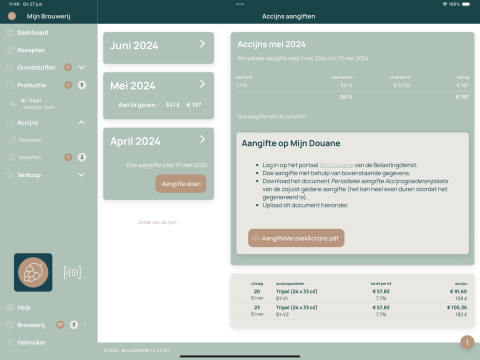Click the '7,7%' volume row in the excise table
Viewport: 480px width, 360px height.
(x=352, y=86)
